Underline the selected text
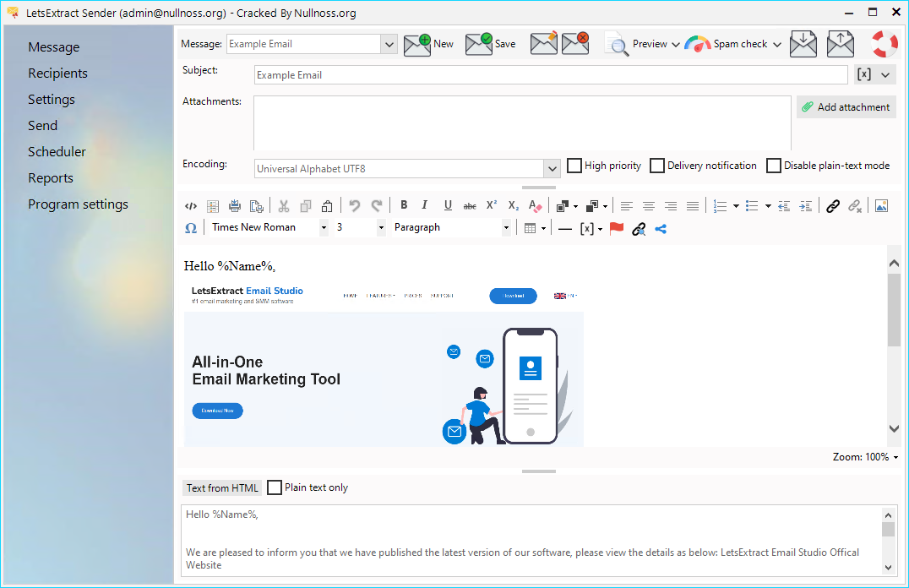This screenshot has width=909, height=588. [448, 205]
